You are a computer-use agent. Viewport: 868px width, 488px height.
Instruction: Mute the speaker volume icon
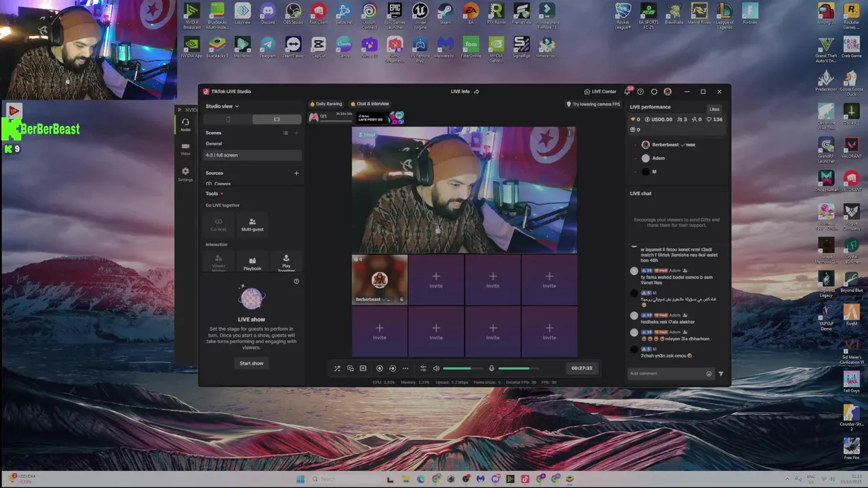[436, 368]
